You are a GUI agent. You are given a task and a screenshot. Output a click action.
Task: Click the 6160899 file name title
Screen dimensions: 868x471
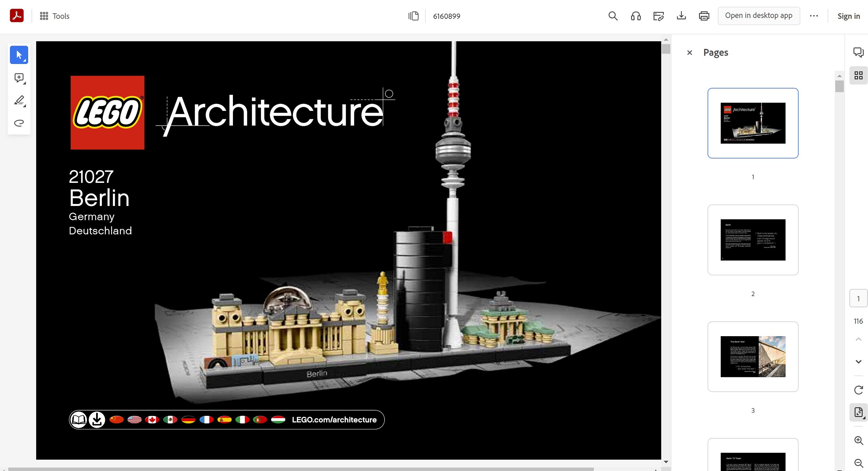[x=446, y=16]
